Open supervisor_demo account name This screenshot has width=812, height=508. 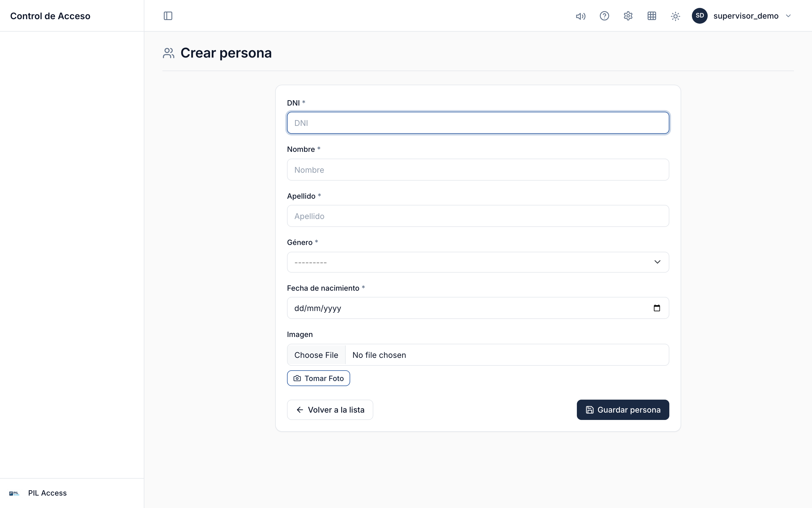pos(745,16)
